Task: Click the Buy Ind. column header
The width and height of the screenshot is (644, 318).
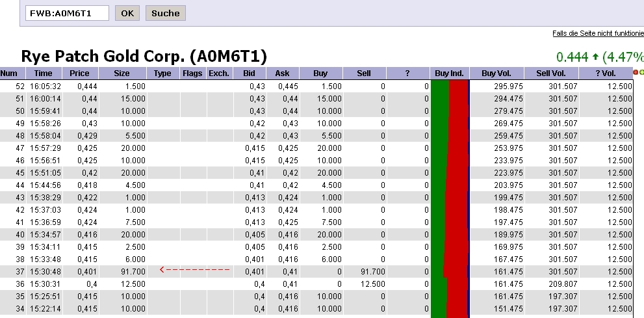Action: (x=449, y=73)
